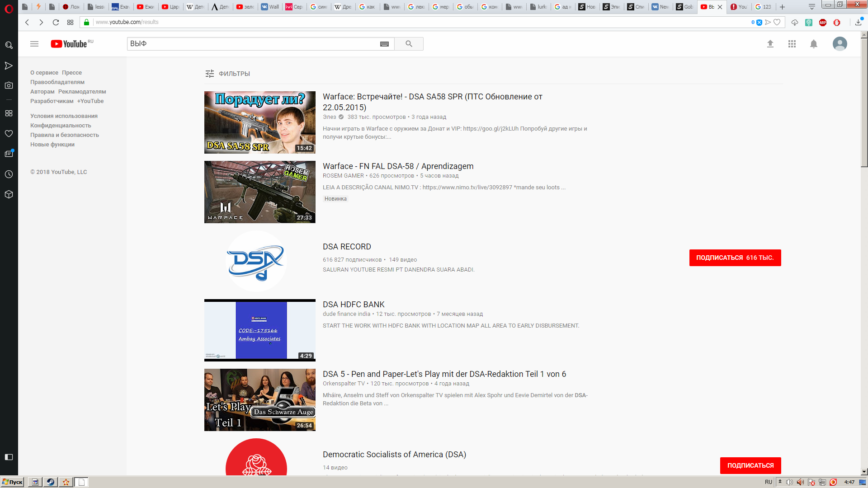Open Speed Dial grid icon beside reload
This screenshot has width=868, height=488.
(x=70, y=22)
